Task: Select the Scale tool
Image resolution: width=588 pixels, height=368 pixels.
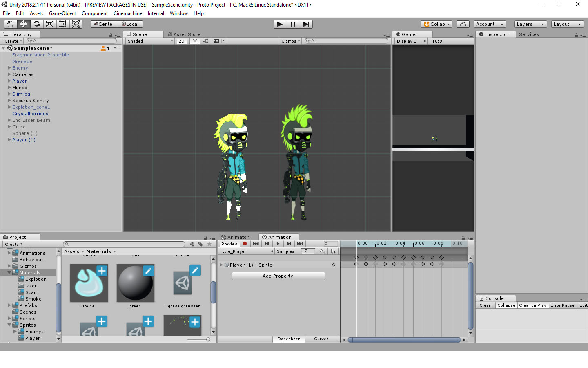Action: click(50, 24)
